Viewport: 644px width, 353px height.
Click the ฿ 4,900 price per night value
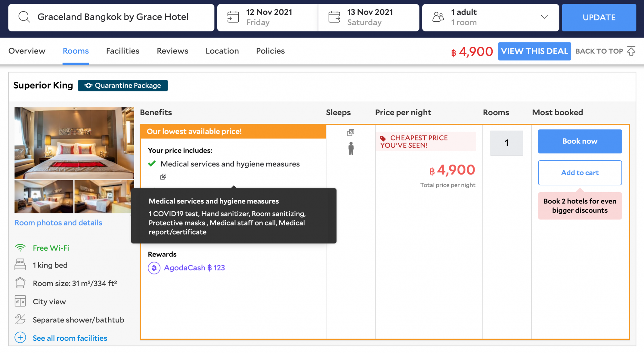(452, 170)
